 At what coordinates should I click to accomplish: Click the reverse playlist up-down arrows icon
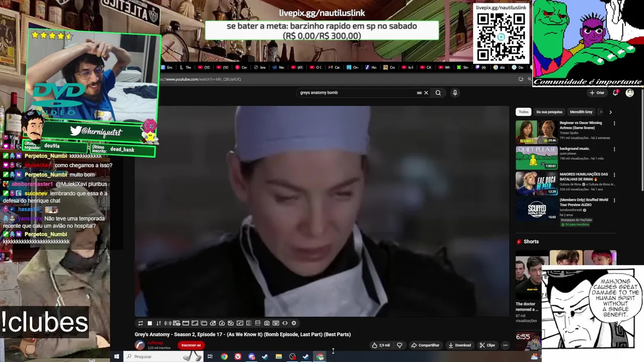click(x=158, y=323)
